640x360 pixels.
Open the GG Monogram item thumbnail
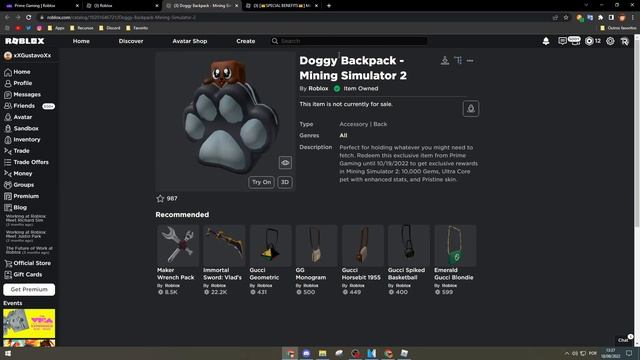pos(316,245)
